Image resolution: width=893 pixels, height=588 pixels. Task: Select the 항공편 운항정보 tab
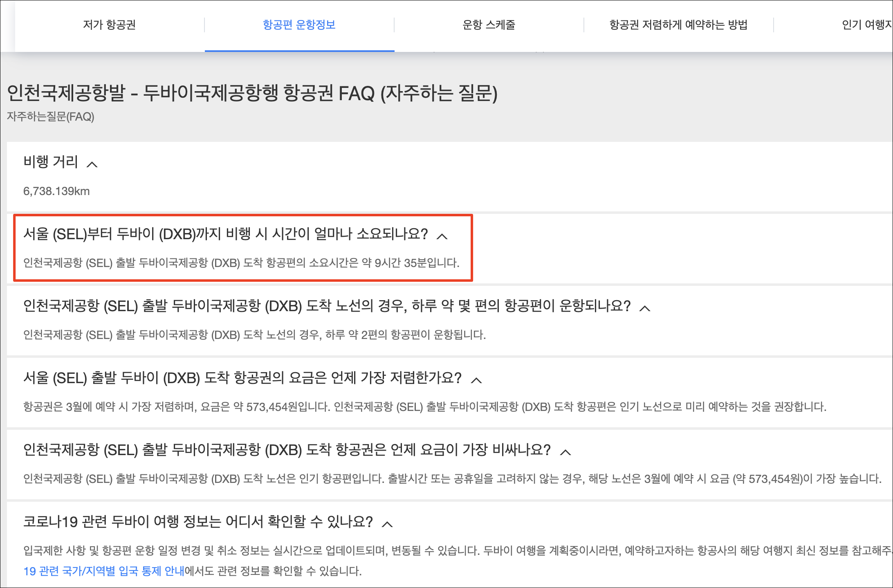point(299,25)
